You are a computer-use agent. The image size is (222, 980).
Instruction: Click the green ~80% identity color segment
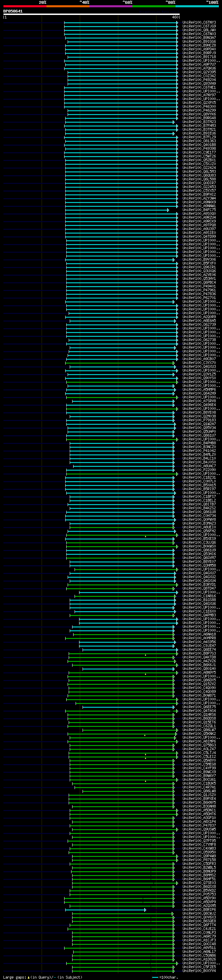click(154, 6)
